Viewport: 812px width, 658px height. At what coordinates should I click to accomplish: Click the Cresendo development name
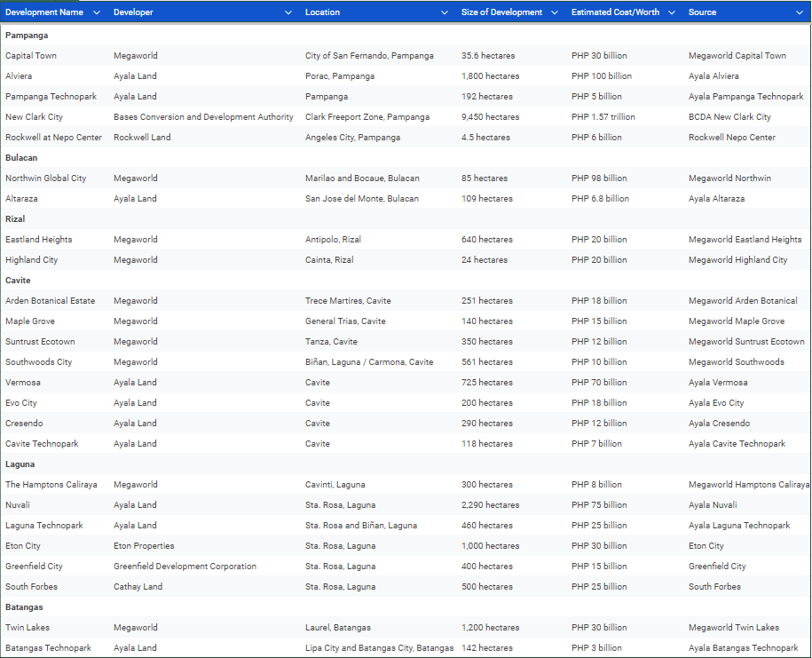tap(24, 424)
